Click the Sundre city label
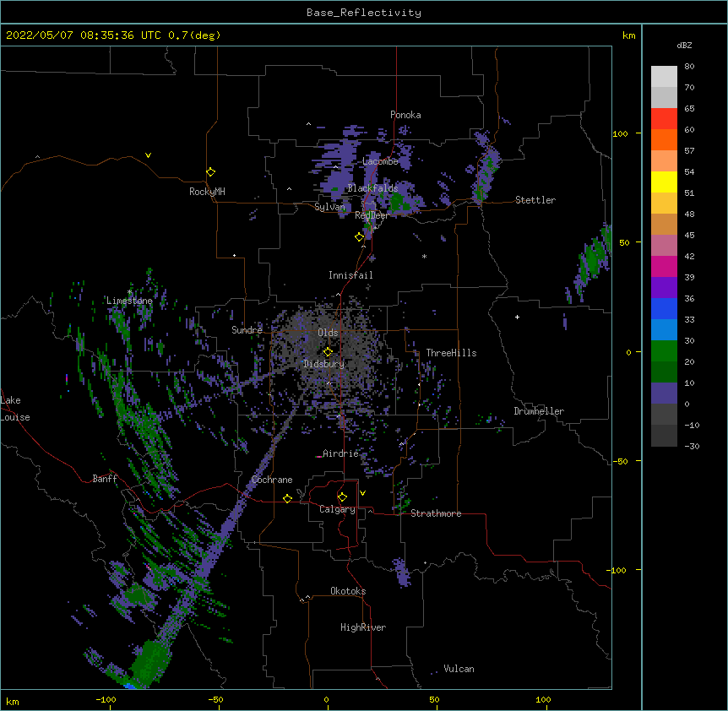The image size is (728, 711). (247, 330)
